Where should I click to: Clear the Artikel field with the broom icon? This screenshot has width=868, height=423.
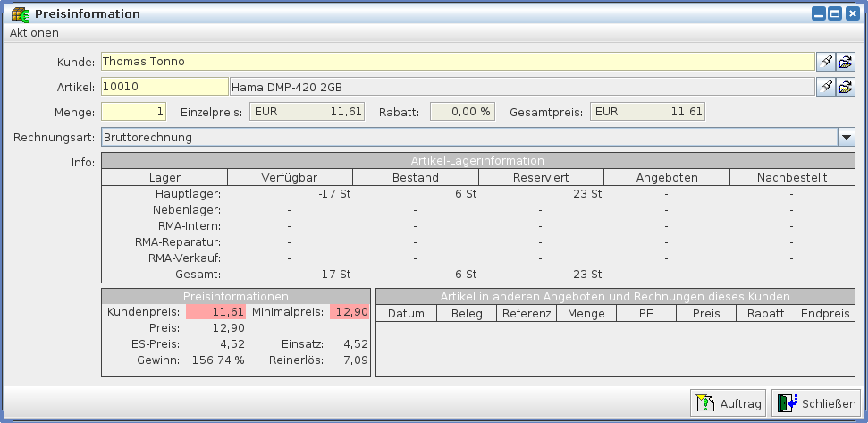click(827, 87)
